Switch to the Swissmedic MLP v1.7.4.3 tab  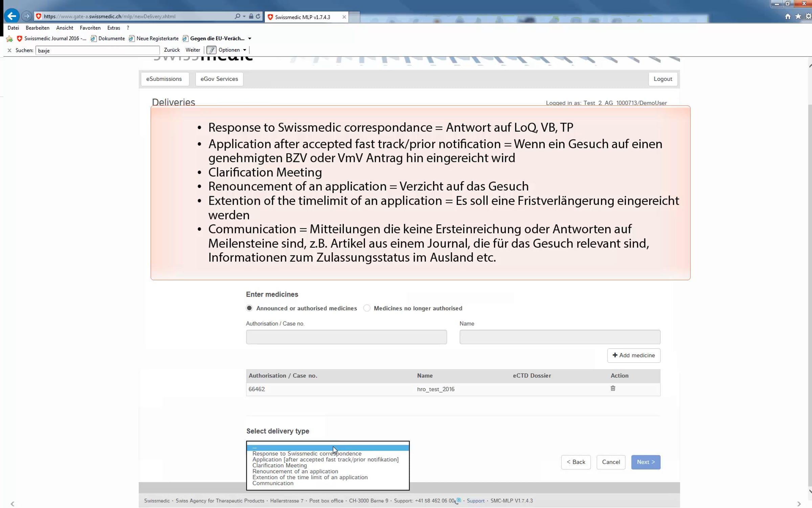point(306,17)
